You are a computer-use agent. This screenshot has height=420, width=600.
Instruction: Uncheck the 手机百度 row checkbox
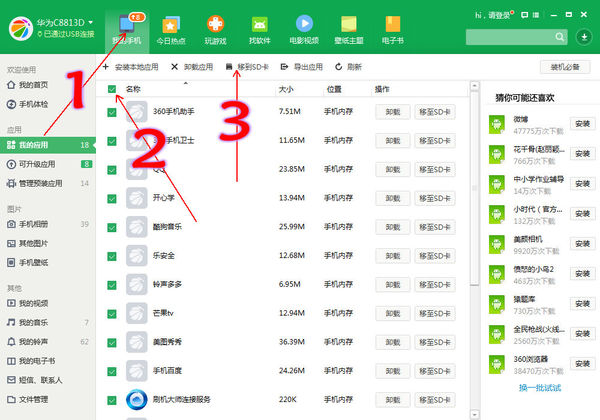(112, 371)
